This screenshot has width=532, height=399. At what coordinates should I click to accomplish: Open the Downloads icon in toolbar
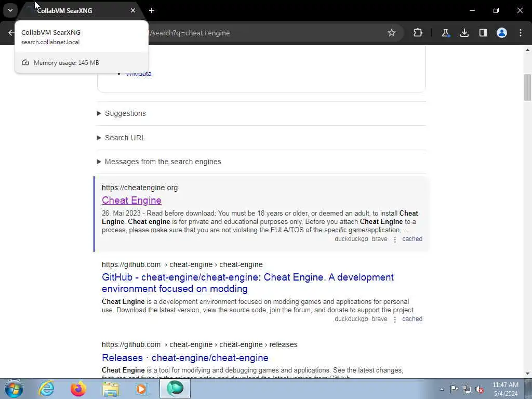click(x=464, y=33)
